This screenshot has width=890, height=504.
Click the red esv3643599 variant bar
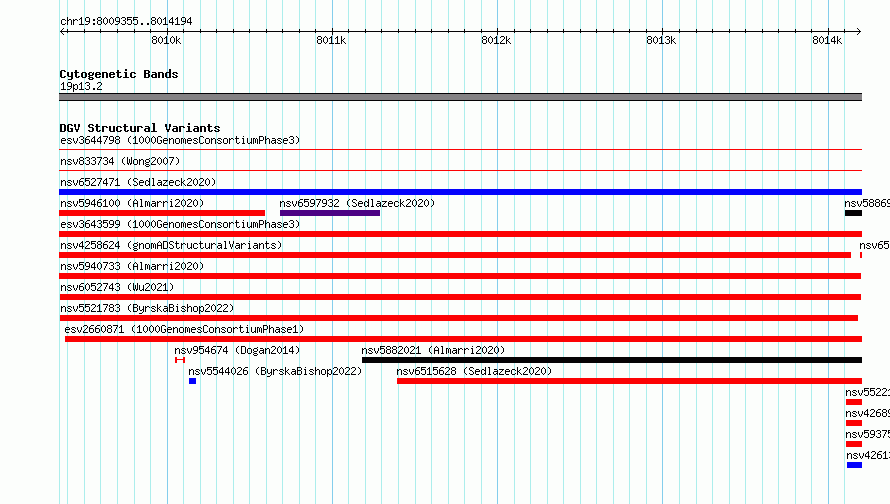[460, 234]
